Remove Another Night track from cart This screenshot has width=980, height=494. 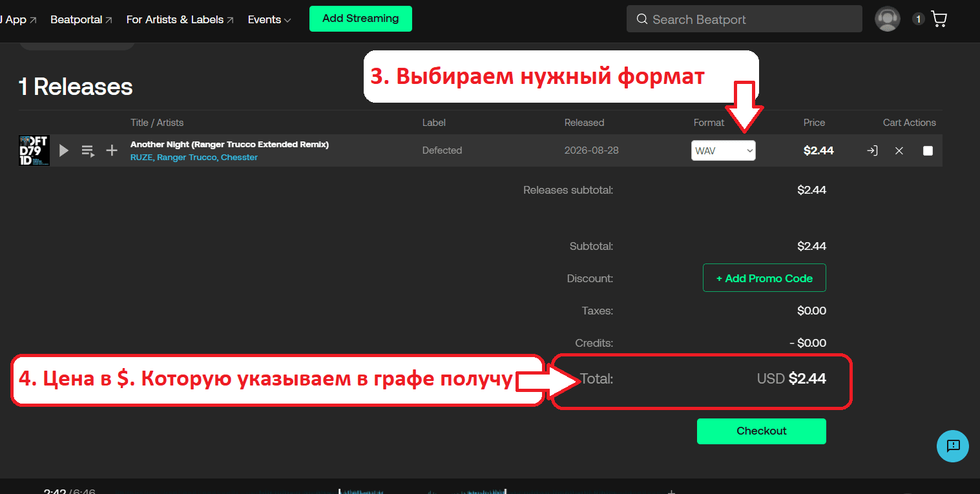click(x=899, y=150)
